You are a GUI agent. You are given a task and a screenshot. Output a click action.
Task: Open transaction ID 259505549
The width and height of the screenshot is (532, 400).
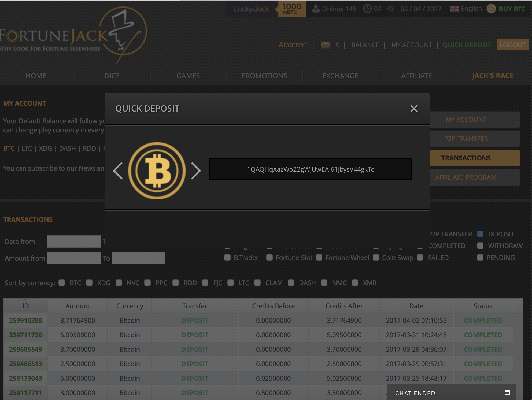click(x=26, y=349)
